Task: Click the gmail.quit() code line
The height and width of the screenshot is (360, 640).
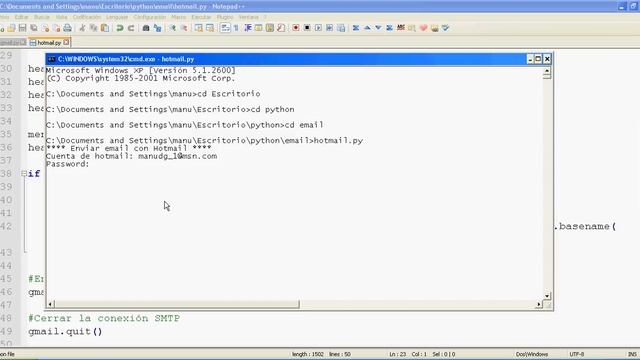Action: (x=65, y=331)
